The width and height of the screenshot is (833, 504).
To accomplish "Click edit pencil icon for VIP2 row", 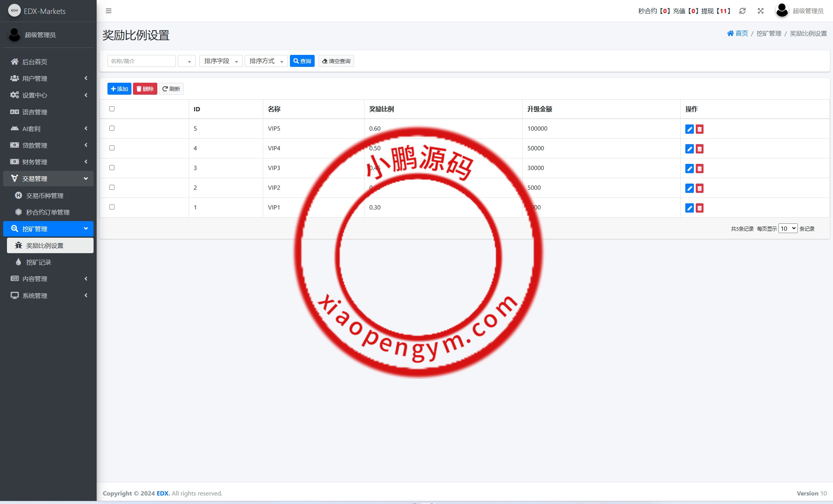I will [689, 188].
